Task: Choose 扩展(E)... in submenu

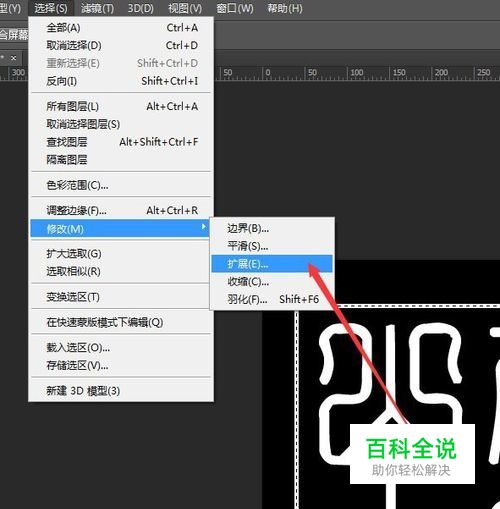Action: pos(272,264)
